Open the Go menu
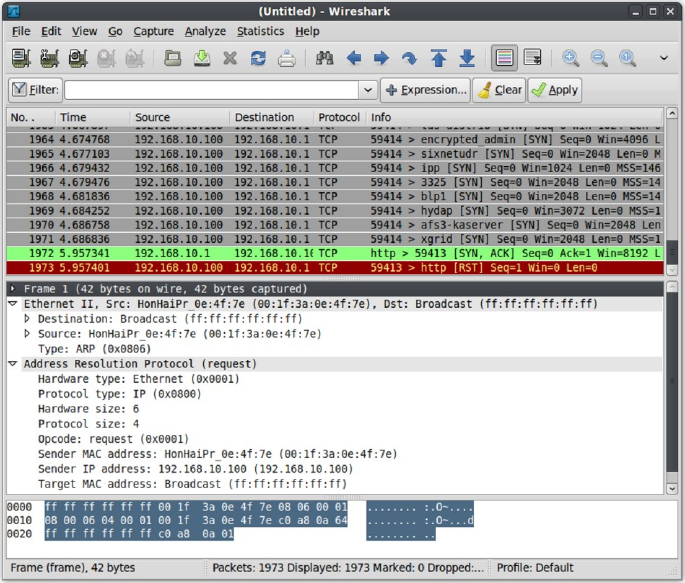The image size is (685, 583). [115, 31]
